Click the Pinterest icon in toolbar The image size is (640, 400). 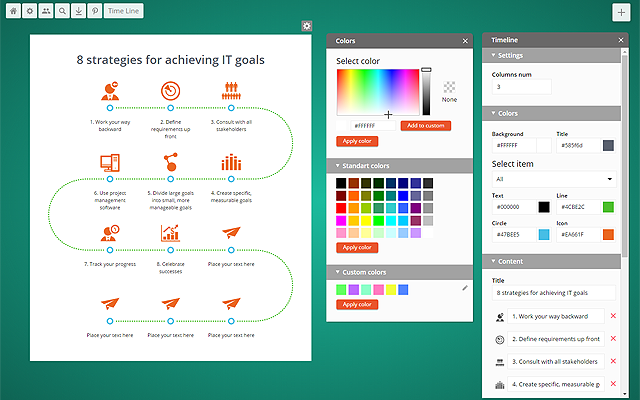(x=95, y=11)
